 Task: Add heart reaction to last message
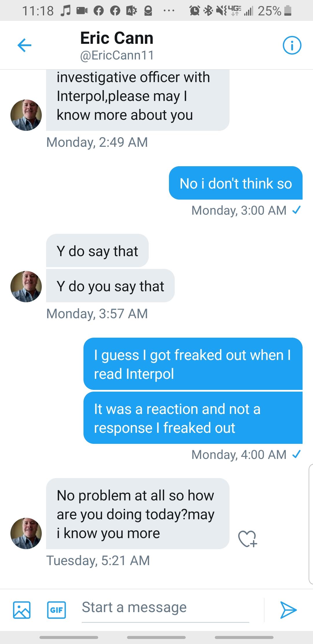coord(248,539)
